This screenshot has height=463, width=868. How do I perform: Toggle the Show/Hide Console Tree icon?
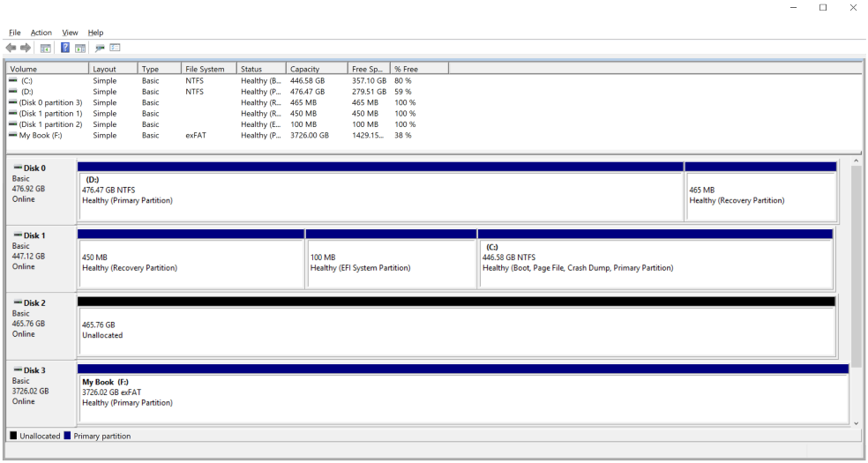pos(46,47)
